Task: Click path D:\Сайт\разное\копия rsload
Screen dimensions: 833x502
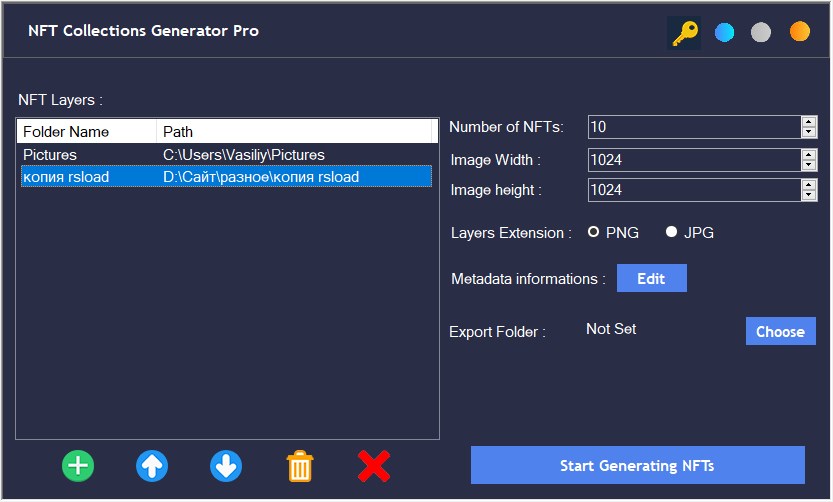Action: point(261,177)
